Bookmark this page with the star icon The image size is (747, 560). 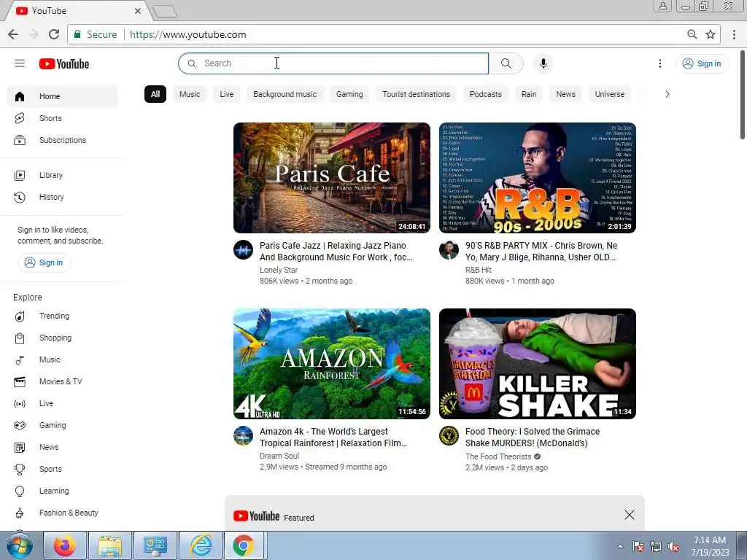coord(711,34)
